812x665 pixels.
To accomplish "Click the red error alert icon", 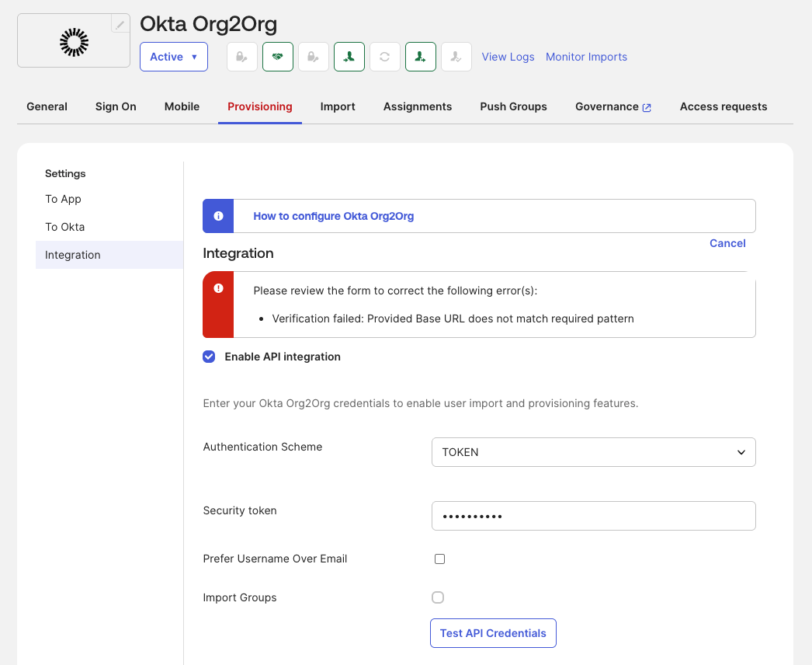I will tap(218, 288).
